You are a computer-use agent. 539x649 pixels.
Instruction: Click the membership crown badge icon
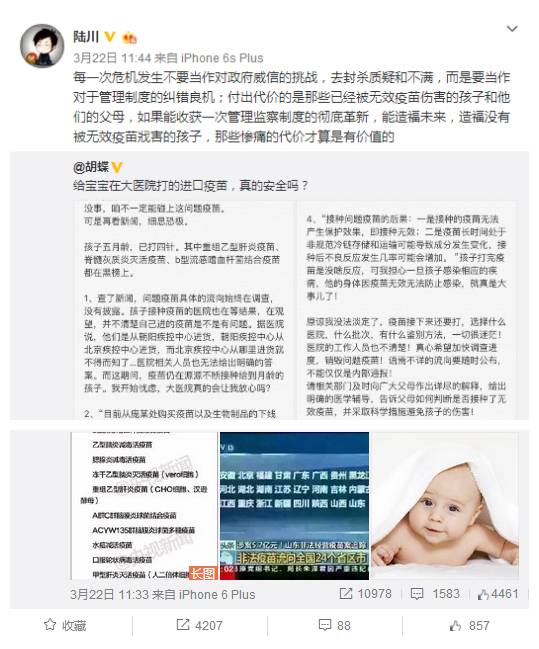(130, 38)
